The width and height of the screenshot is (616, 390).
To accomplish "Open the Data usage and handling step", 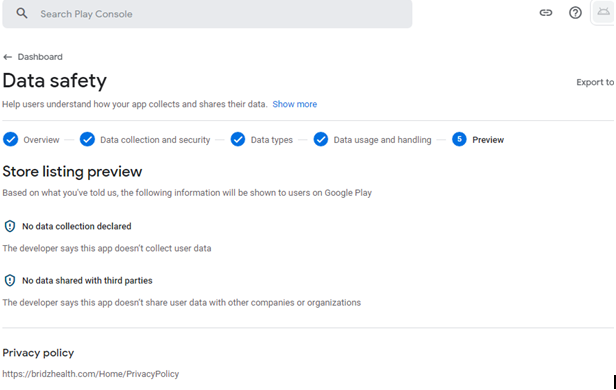I will coord(382,140).
